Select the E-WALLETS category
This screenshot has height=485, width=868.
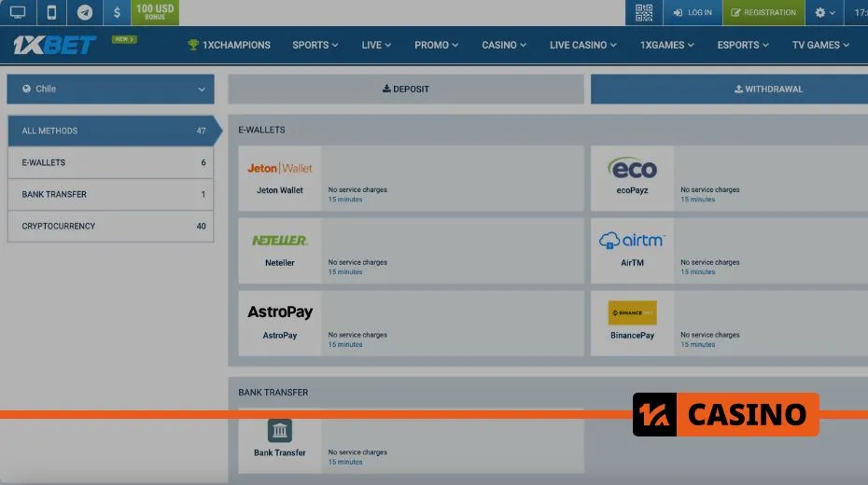click(111, 162)
